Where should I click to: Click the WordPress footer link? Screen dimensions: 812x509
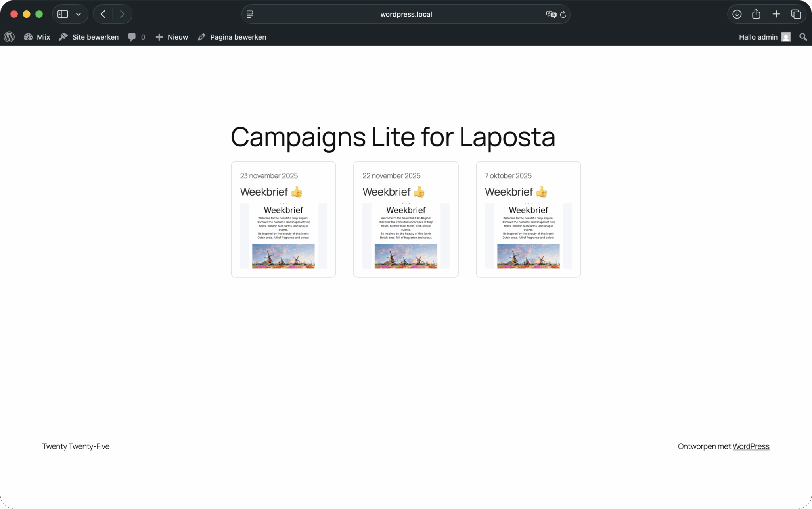[751, 446]
